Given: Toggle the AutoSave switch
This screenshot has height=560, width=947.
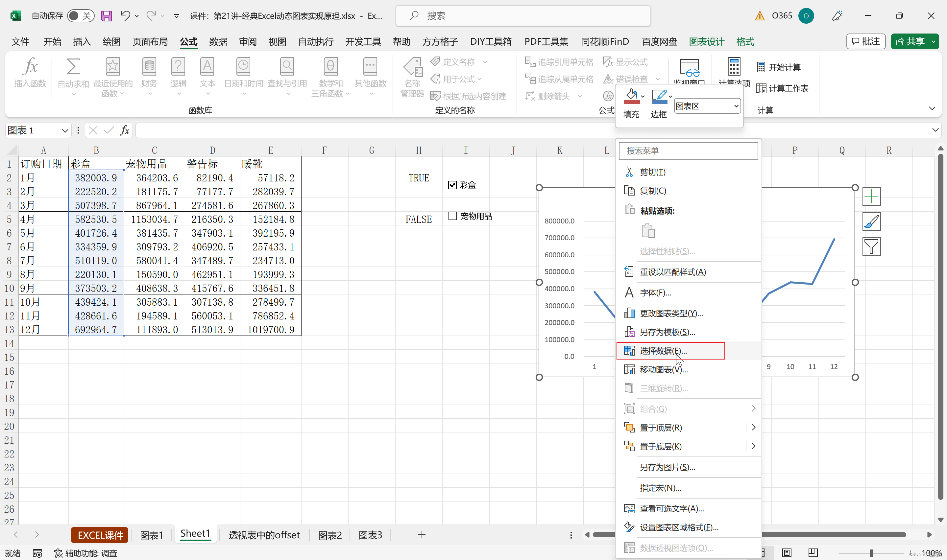Looking at the screenshot, I should point(80,16).
